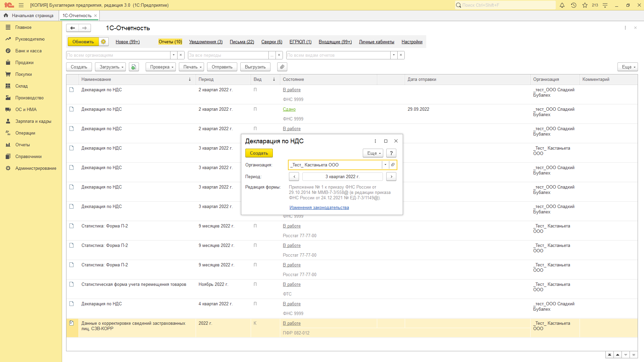Clear the period filter field
644x362 pixels.
[279, 55]
